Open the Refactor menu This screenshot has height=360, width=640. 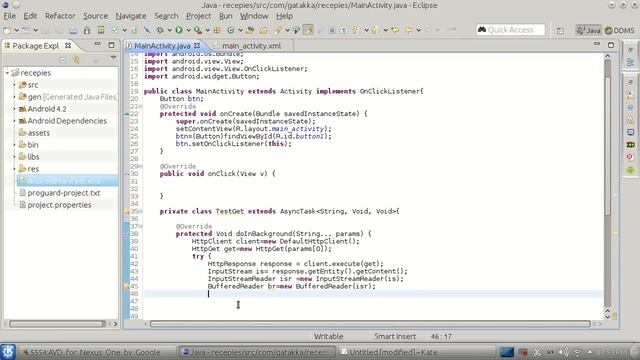(x=60, y=16)
